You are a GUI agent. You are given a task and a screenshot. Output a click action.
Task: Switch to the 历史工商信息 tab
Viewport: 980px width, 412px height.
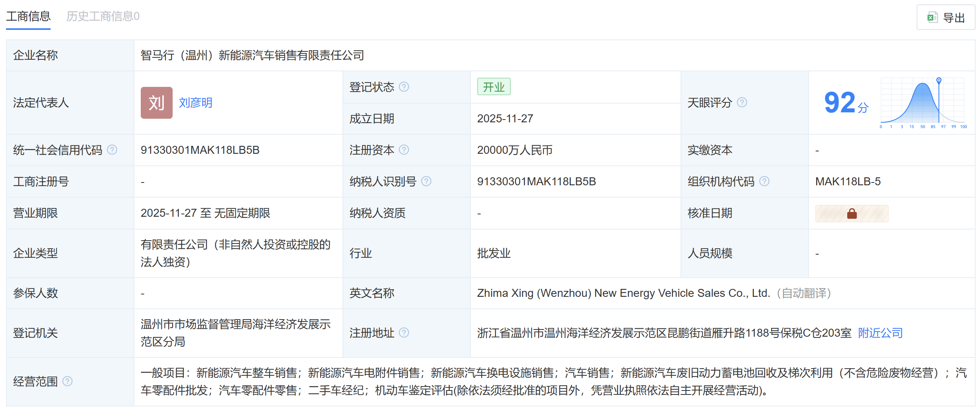click(x=102, y=17)
